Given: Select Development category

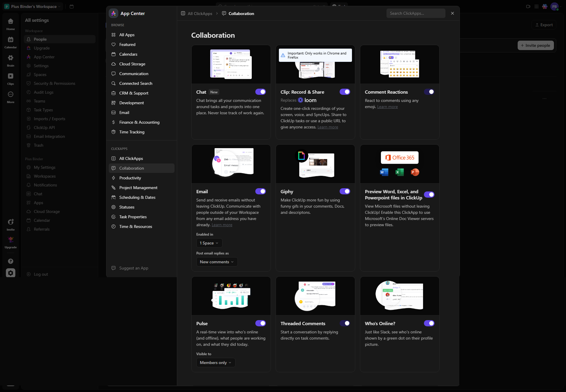Looking at the screenshot, I should 141,103.
